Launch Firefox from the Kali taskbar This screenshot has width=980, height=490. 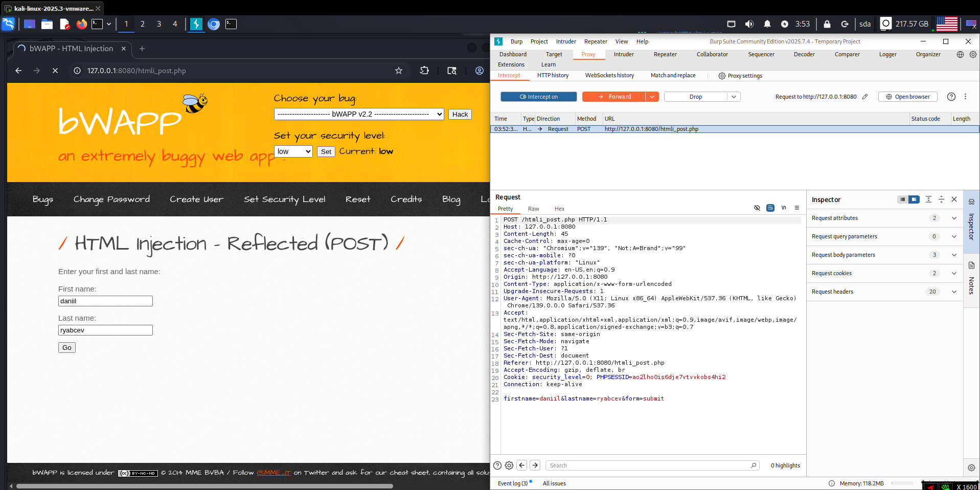pos(81,24)
